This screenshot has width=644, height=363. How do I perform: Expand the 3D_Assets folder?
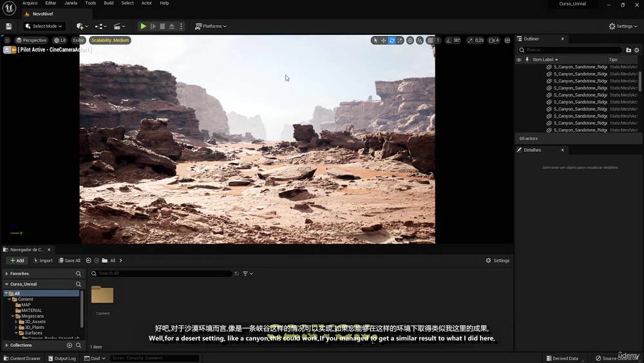click(x=16, y=322)
